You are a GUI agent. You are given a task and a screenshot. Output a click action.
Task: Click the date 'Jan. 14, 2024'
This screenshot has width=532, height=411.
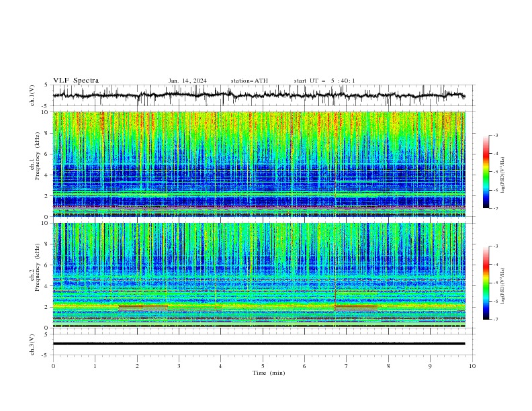tap(187, 81)
